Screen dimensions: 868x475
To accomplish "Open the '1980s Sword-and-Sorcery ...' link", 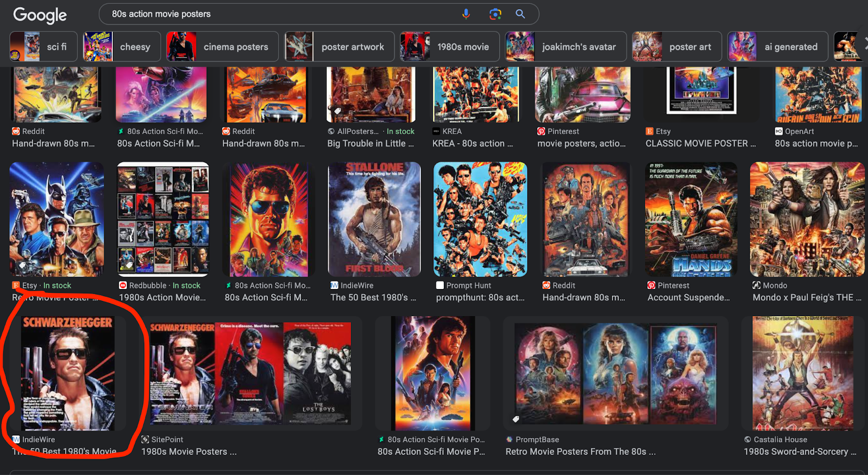I will (800, 452).
